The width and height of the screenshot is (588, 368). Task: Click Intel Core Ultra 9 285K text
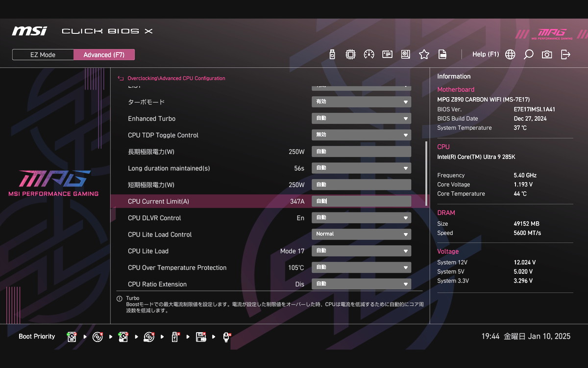click(476, 157)
